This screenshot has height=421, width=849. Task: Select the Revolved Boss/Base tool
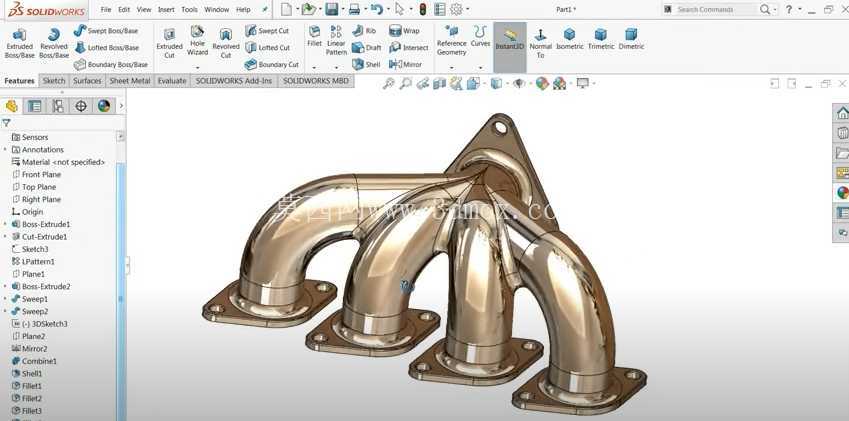coord(54,43)
